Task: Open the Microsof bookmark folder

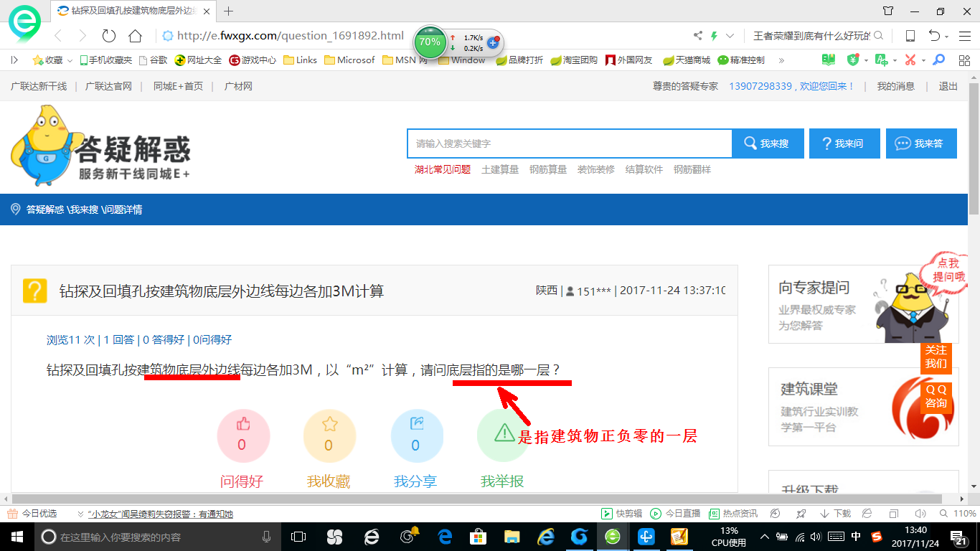Action: click(349, 60)
